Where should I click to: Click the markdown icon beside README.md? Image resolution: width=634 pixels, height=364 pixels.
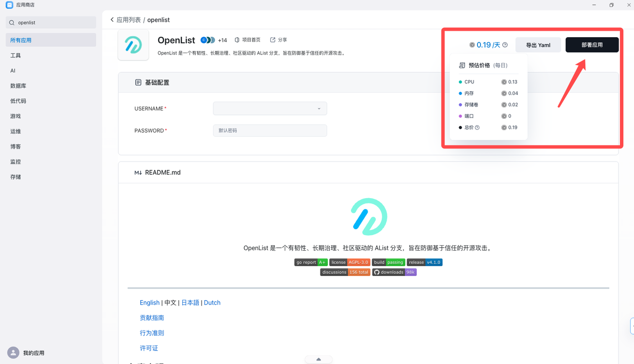(x=138, y=173)
